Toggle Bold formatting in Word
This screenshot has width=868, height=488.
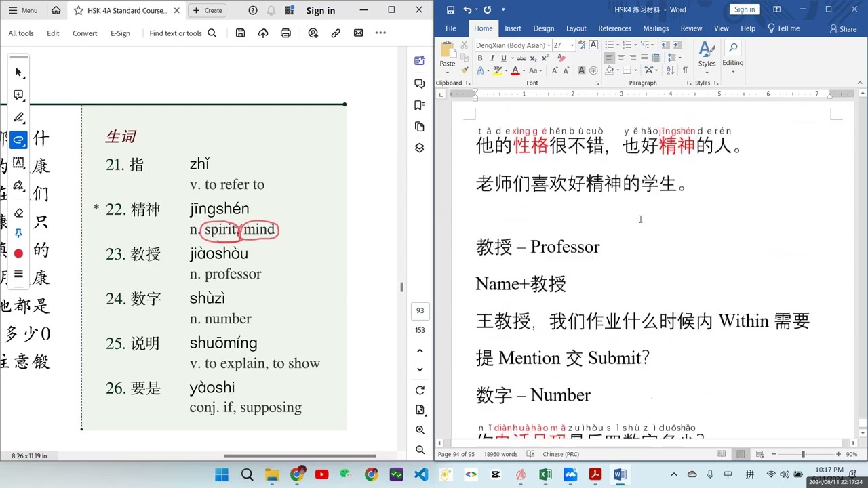(x=480, y=58)
